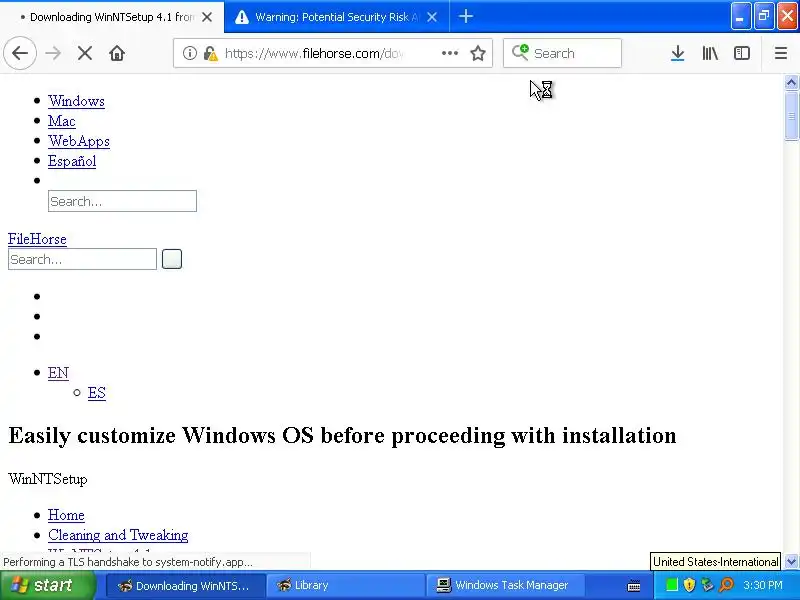The height and width of the screenshot is (600, 800).
Task: Show site information via the info icon
Action: (189, 53)
